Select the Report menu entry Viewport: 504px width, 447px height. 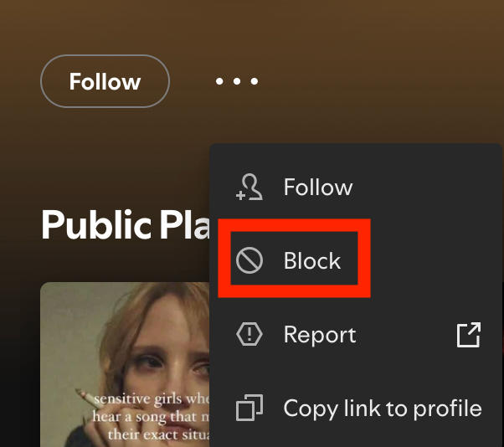point(320,335)
